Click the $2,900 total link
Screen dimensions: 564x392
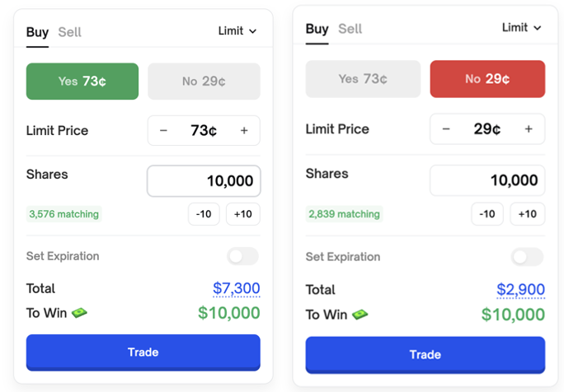tap(520, 290)
